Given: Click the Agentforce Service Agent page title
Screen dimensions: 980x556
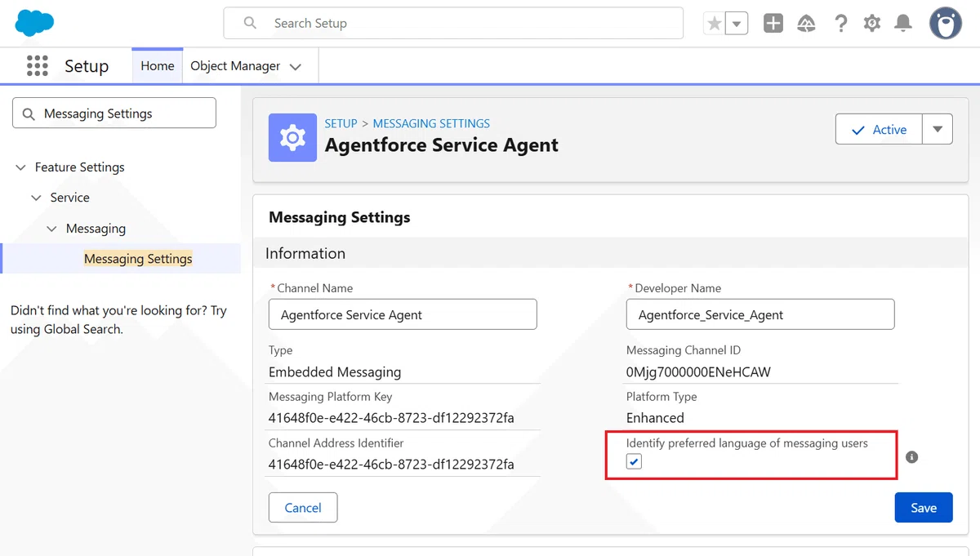Looking at the screenshot, I should click(442, 145).
